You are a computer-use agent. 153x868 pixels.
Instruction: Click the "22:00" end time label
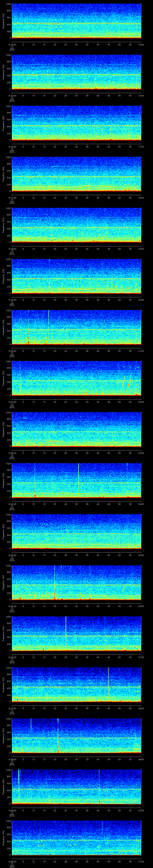point(141,402)
